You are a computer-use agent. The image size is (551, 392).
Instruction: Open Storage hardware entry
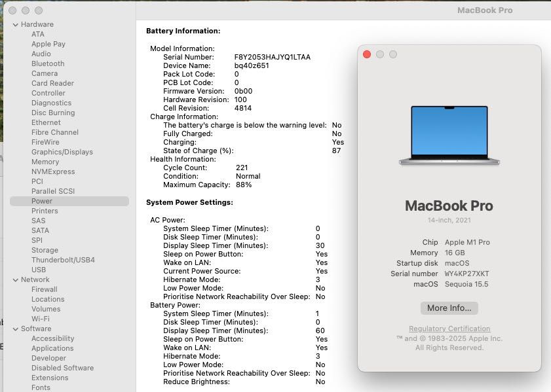tap(45, 250)
